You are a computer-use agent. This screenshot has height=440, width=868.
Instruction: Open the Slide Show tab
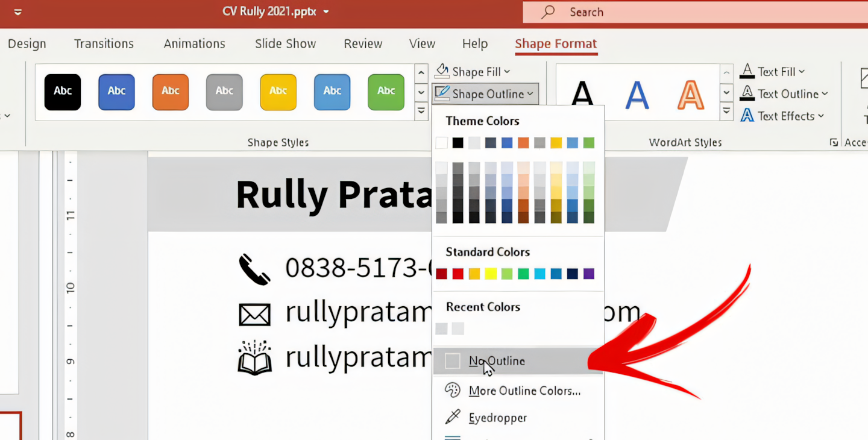[x=285, y=44]
